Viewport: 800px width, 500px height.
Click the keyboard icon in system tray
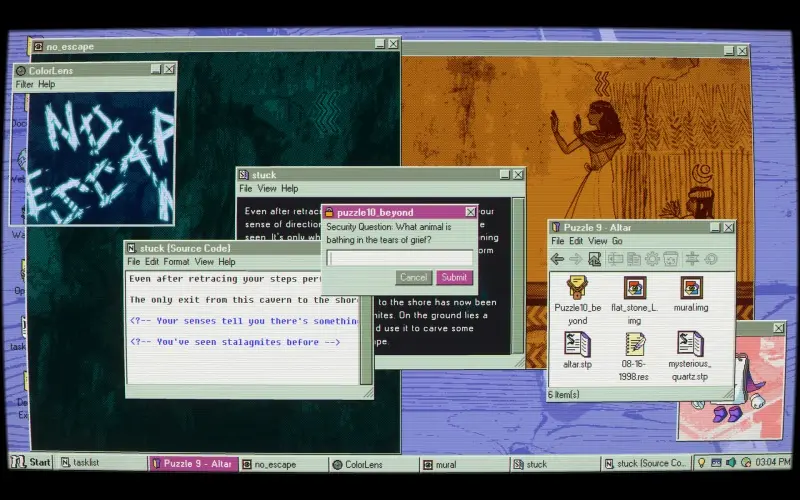[x=716, y=463]
